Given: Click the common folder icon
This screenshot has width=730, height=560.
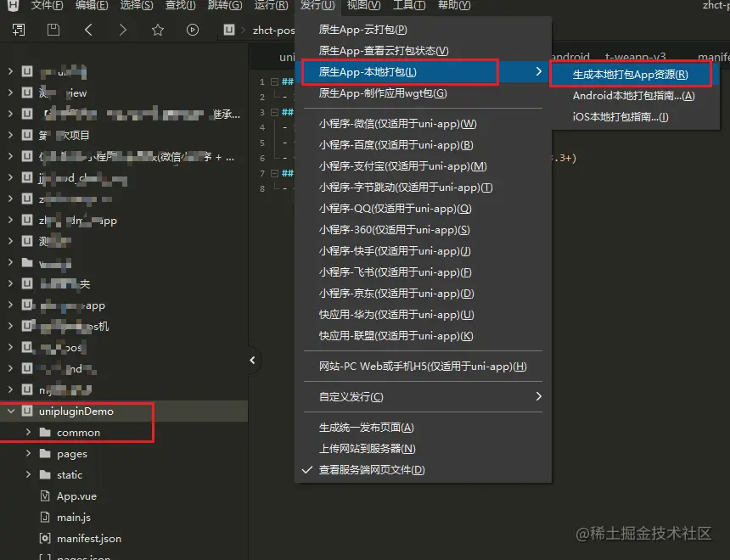Looking at the screenshot, I should click(x=45, y=433).
